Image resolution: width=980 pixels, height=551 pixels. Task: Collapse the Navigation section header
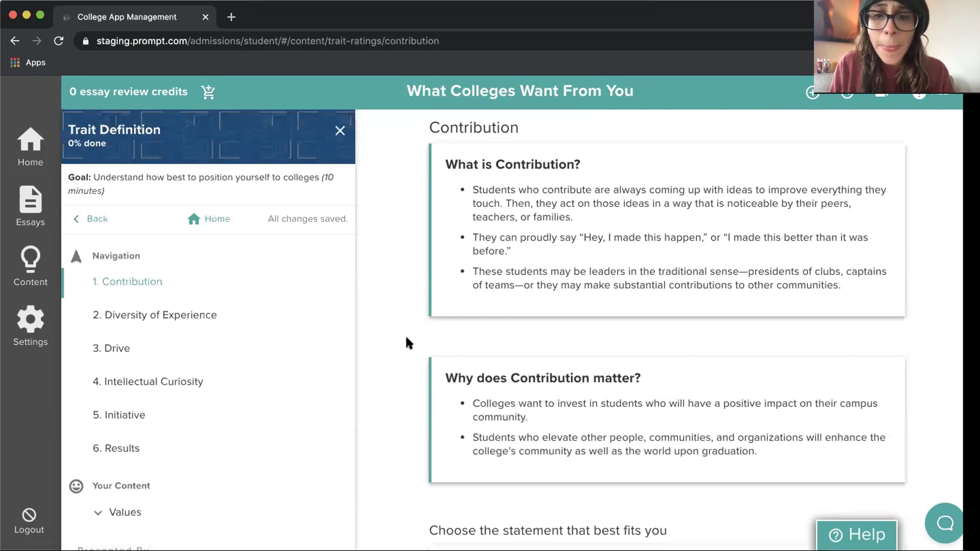[116, 256]
